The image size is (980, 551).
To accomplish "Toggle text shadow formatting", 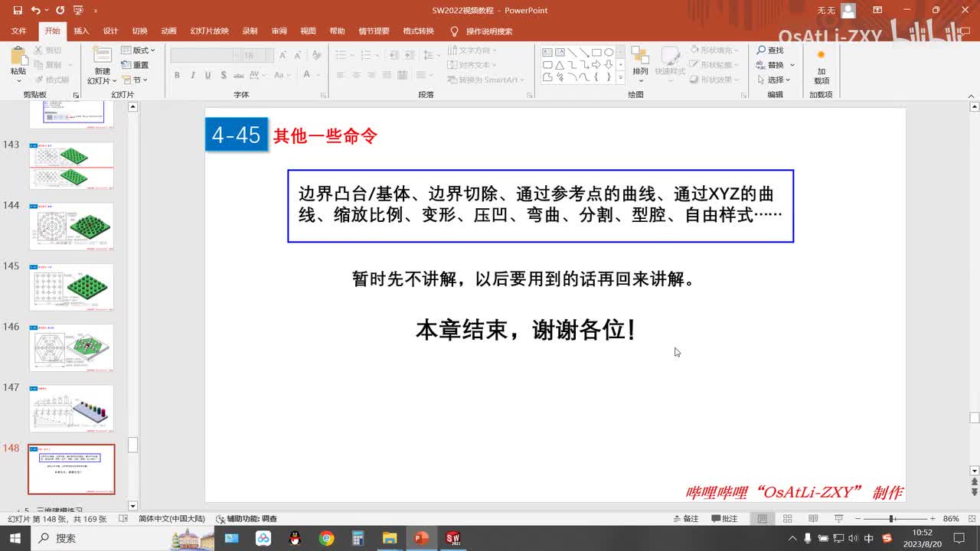I will coord(223,75).
